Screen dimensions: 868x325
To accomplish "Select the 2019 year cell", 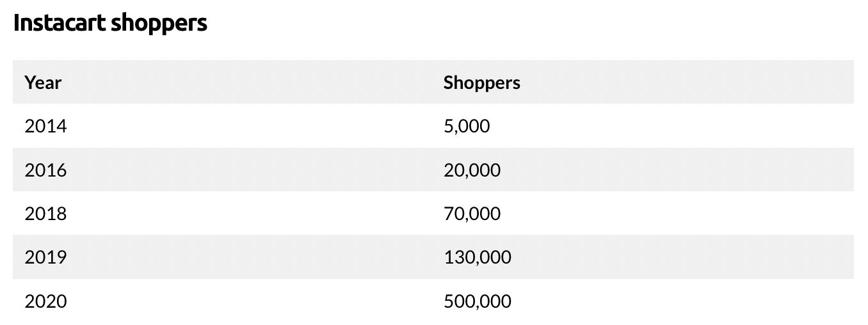I will click(45, 257).
